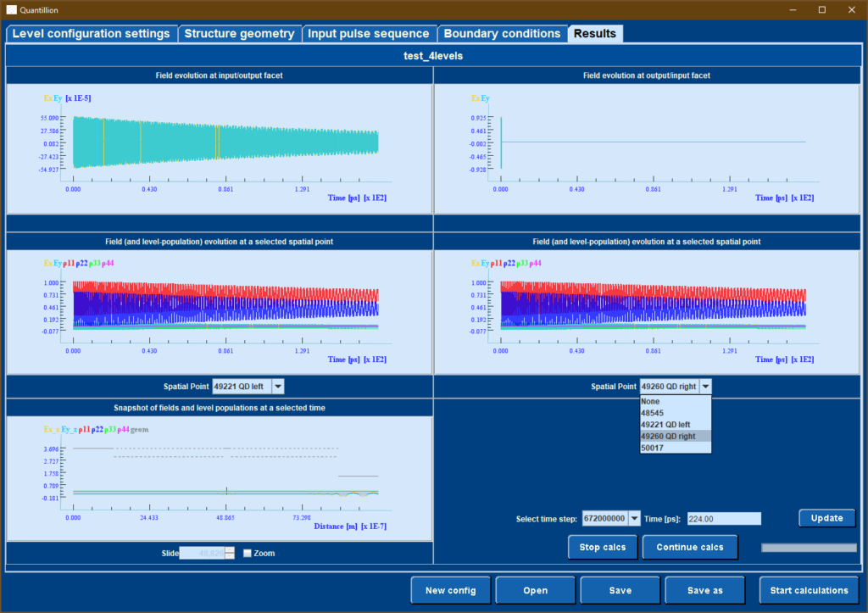Increase the Slide value with up arrow
This screenshot has width=868, height=613.
point(230,550)
